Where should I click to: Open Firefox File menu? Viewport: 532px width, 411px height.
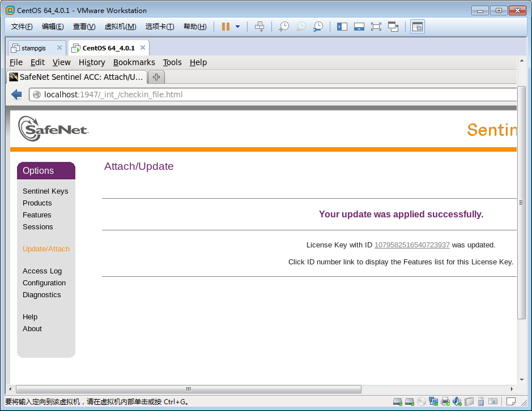click(x=16, y=62)
